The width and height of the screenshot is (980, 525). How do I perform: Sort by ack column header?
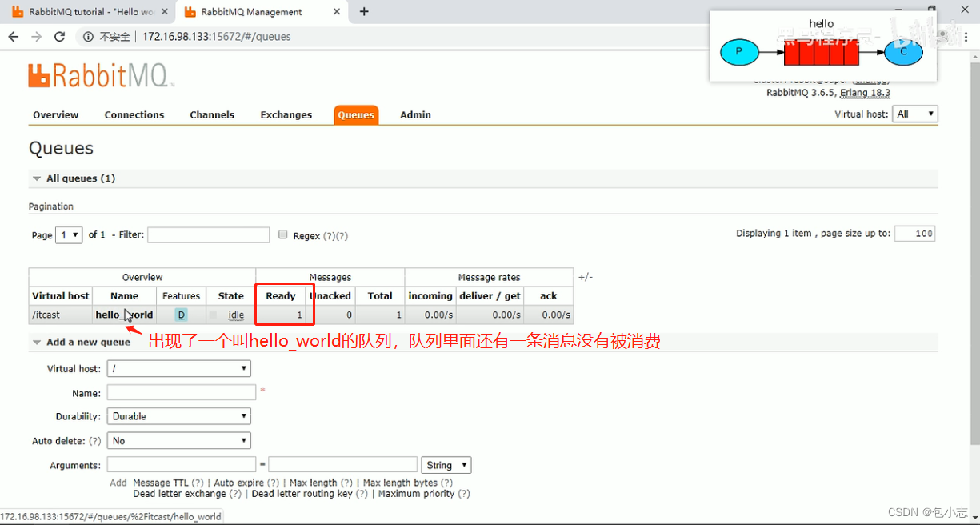pos(549,296)
